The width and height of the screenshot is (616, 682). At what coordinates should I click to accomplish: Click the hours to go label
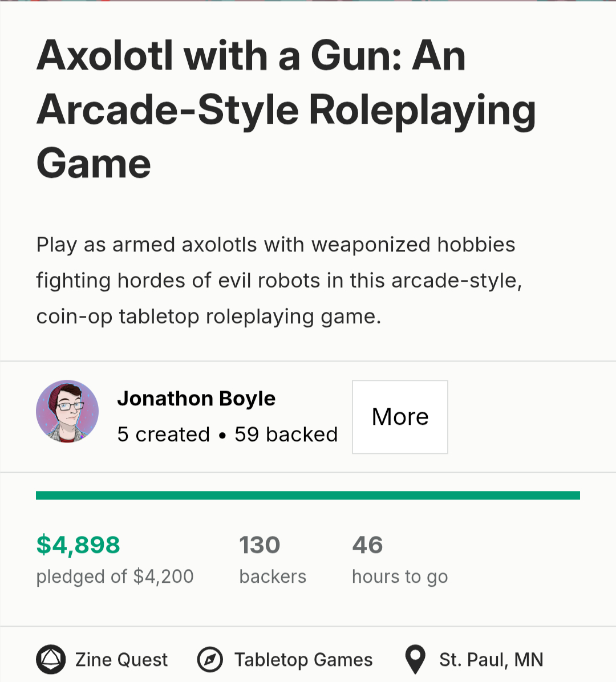pyautogui.click(x=400, y=577)
